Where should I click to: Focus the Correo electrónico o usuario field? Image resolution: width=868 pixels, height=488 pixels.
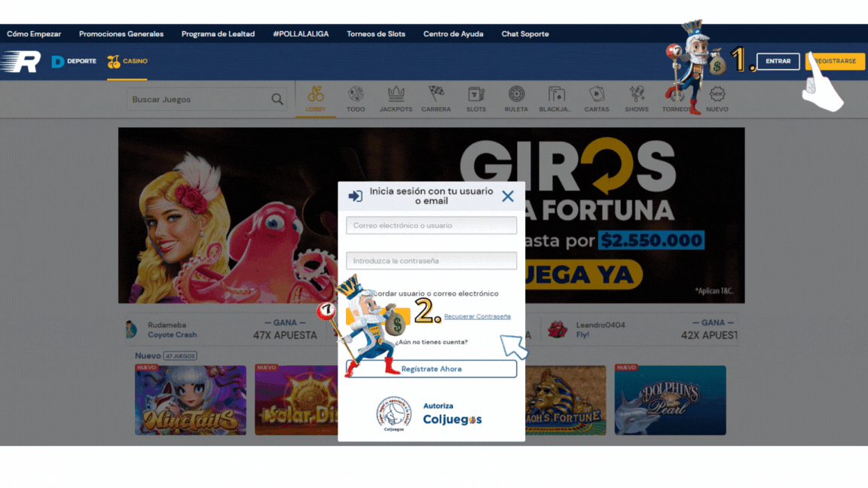pos(431,225)
